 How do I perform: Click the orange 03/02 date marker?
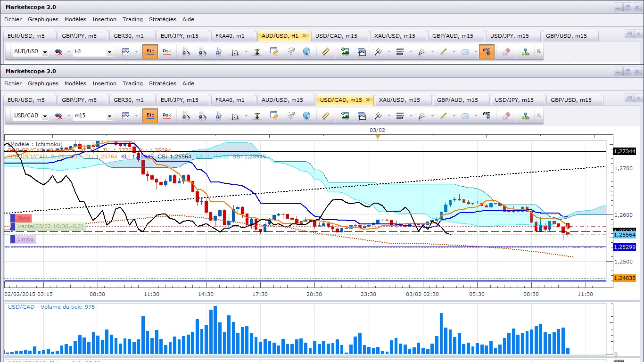(377, 137)
